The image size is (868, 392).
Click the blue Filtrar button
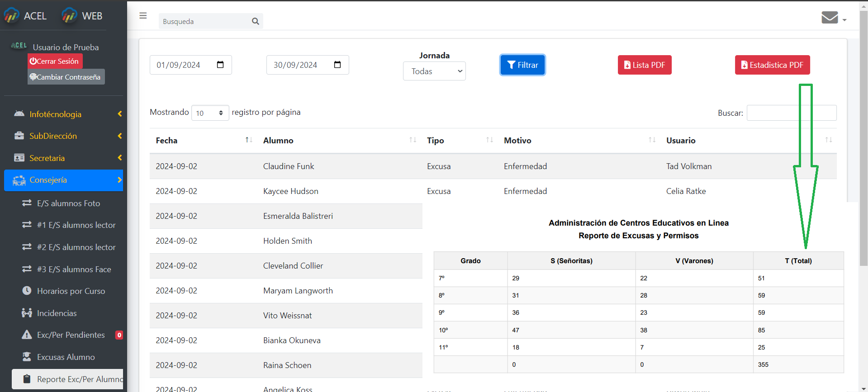tap(522, 65)
